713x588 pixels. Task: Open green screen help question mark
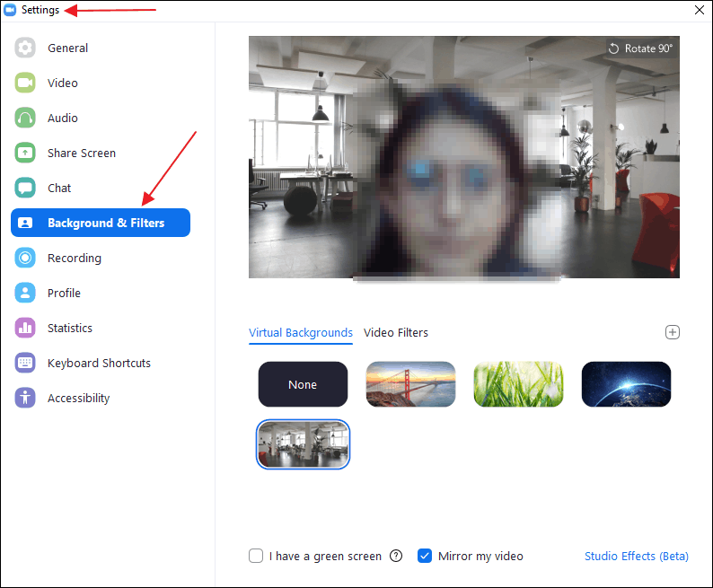click(396, 556)
